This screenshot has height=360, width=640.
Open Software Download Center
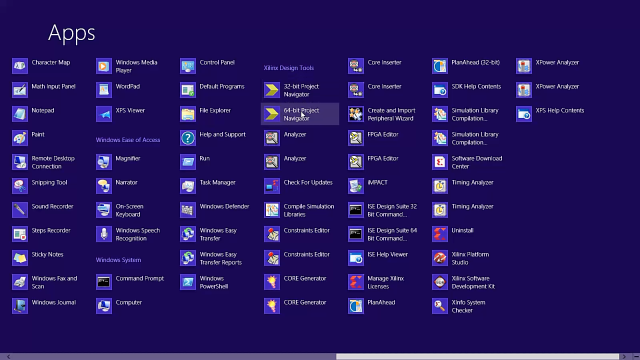coord(468,162)
